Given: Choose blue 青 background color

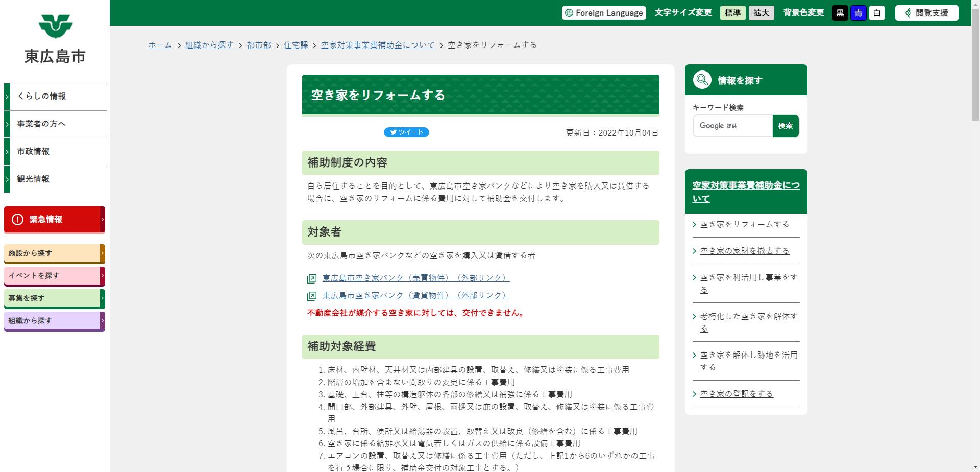Looking at the screenshot, I should point(859,13).
